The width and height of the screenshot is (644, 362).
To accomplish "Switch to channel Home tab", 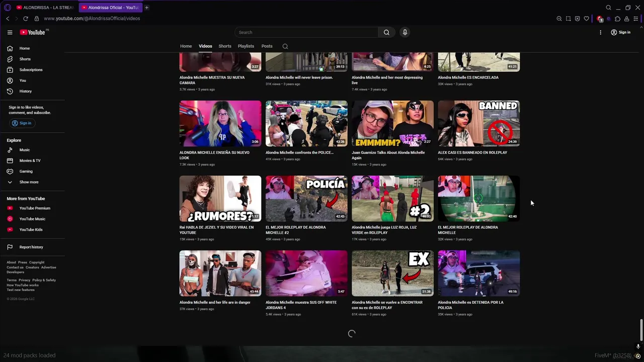I will (x=186, y=46).
